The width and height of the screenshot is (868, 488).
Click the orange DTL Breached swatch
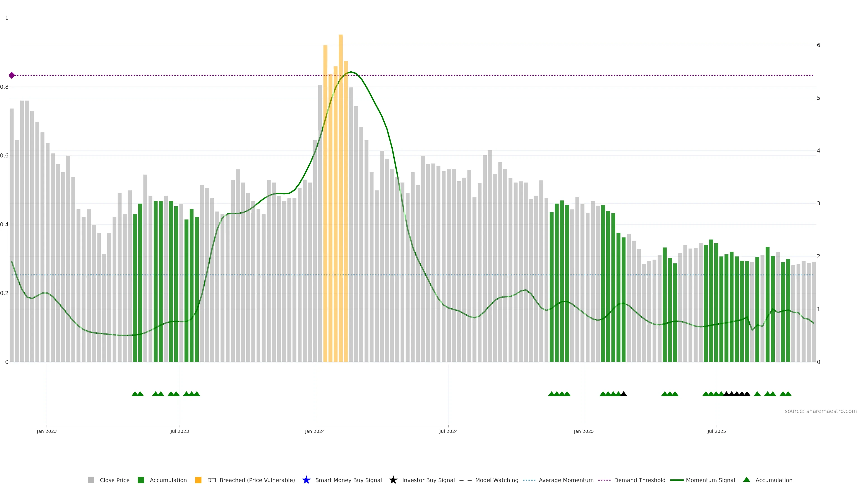(x=198, y=480)
